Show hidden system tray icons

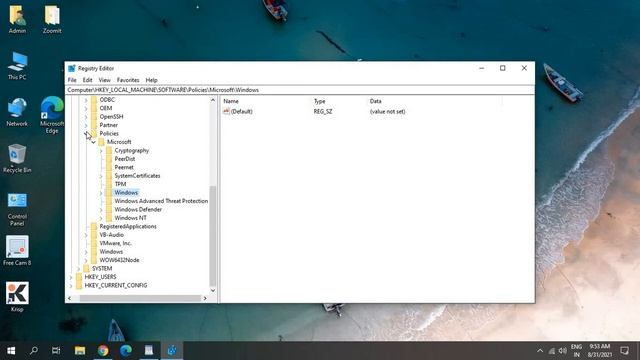(x=540, y=351)
